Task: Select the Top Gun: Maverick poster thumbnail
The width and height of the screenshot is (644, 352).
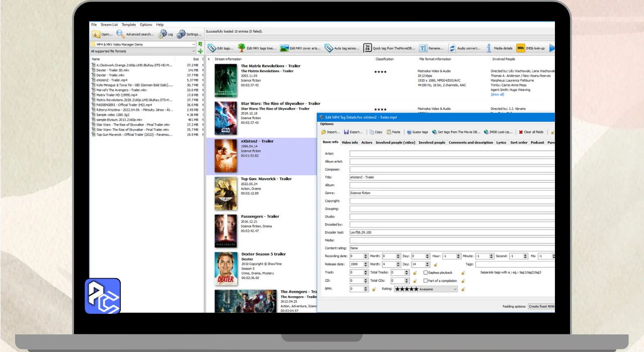Action: 226,194
